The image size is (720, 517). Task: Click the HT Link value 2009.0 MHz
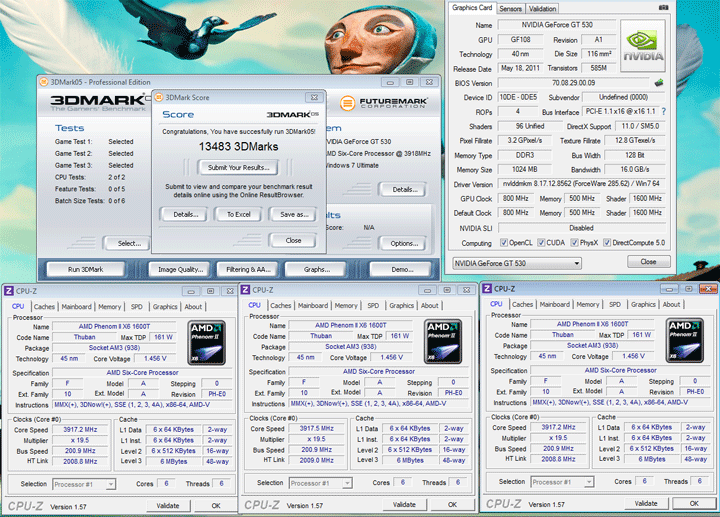pos(317,460)
